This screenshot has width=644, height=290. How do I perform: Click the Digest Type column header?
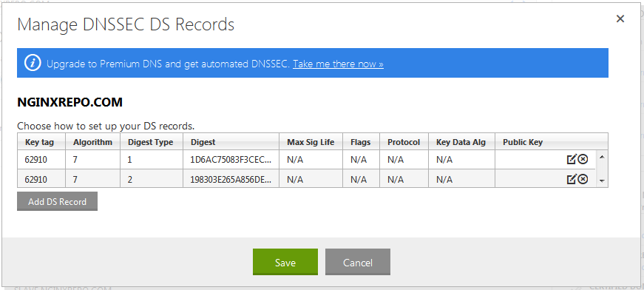pos(152,142)
